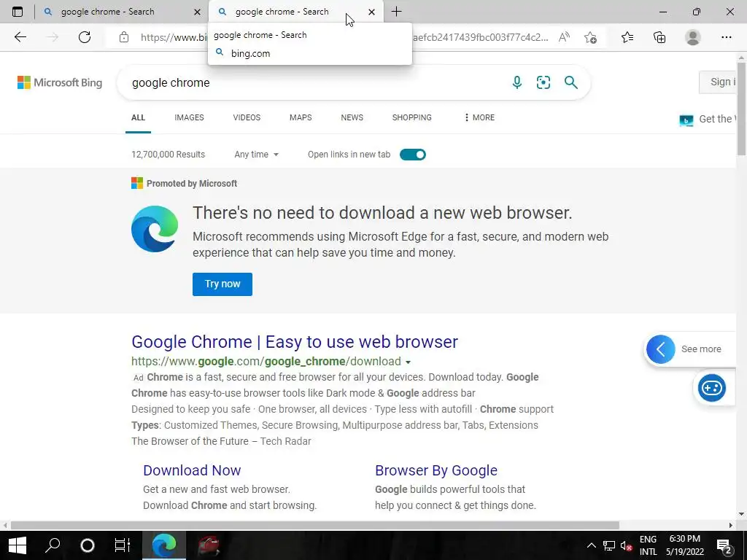Select the ALL results tab
Screen dimensions: 747x560
coord(138,117)
